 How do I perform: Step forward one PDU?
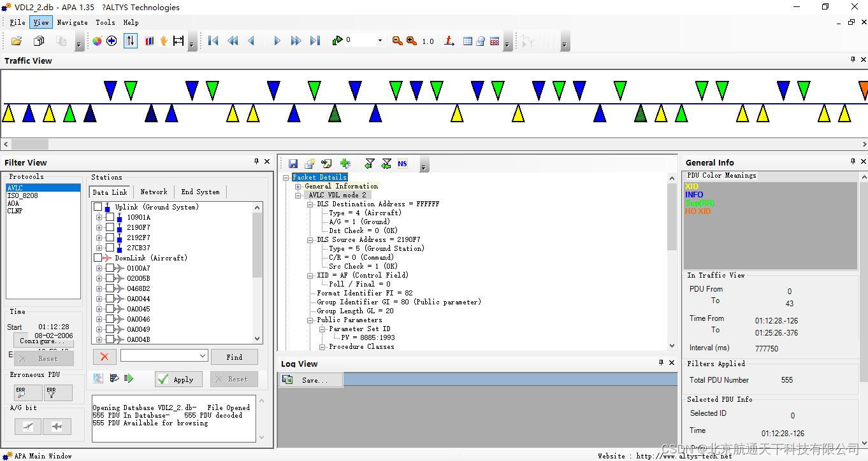point(277,41)
